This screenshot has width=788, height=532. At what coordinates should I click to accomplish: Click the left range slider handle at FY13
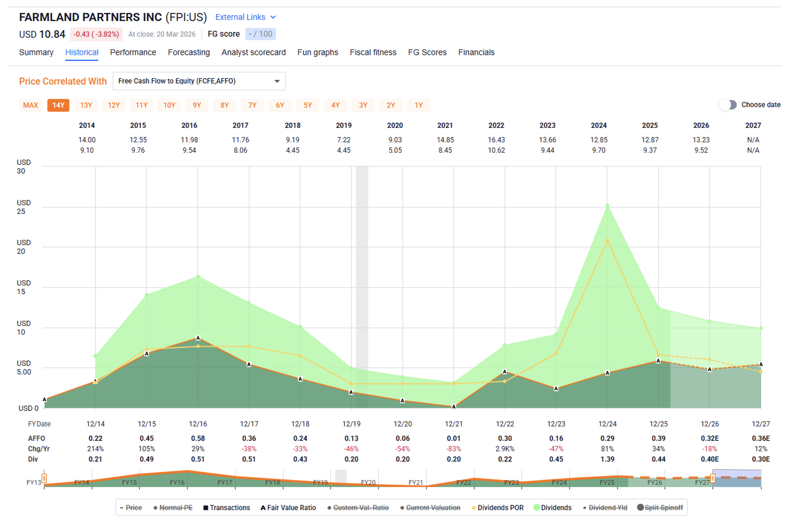[44, 478]
